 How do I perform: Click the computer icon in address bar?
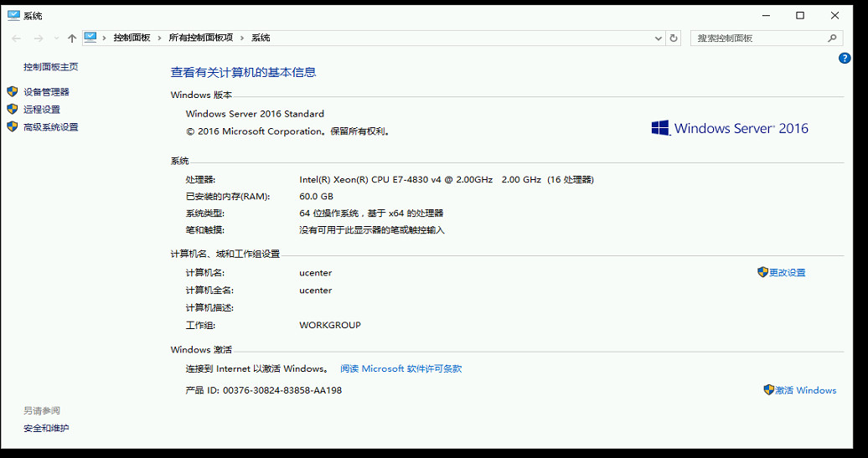pyautogui.click(x=90, y=38)
